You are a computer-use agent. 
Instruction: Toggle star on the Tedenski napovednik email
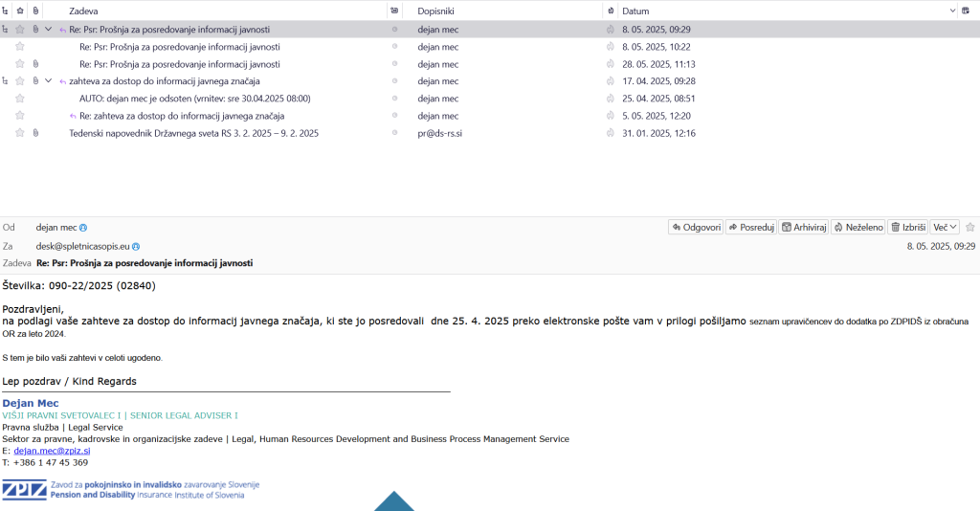coord(20,133)
